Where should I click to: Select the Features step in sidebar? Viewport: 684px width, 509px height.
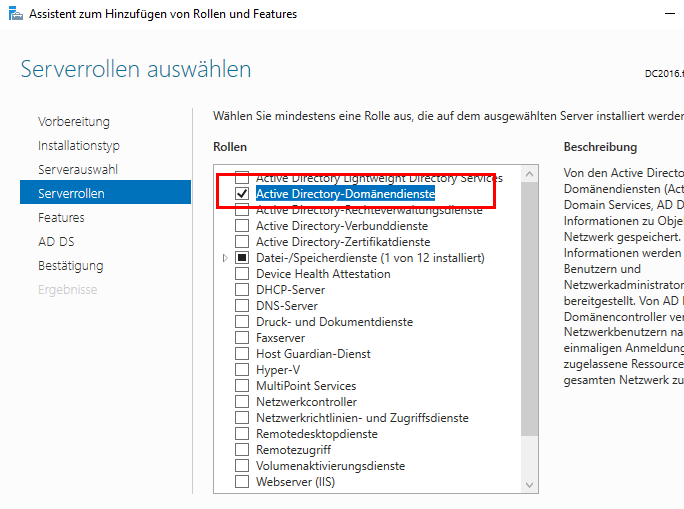pyautogui.click(x=61, y=217)
